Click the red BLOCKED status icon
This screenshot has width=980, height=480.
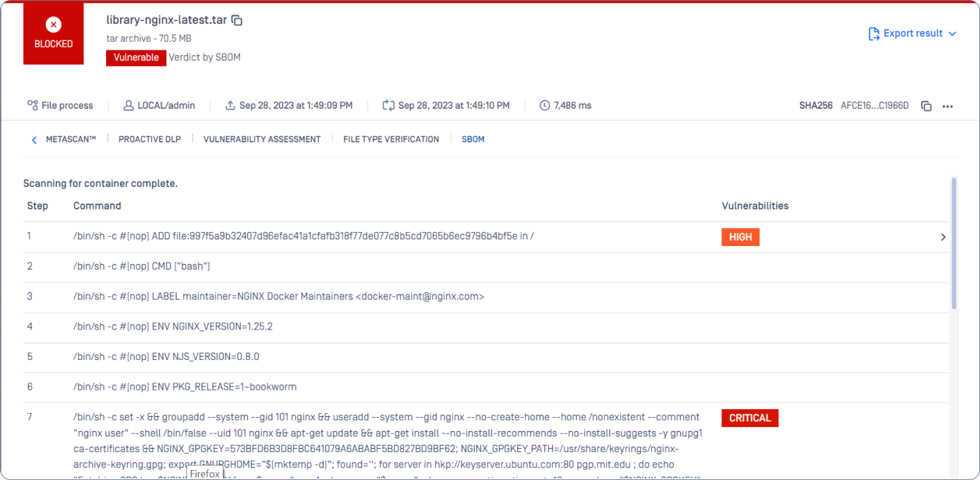click(54, 25)
